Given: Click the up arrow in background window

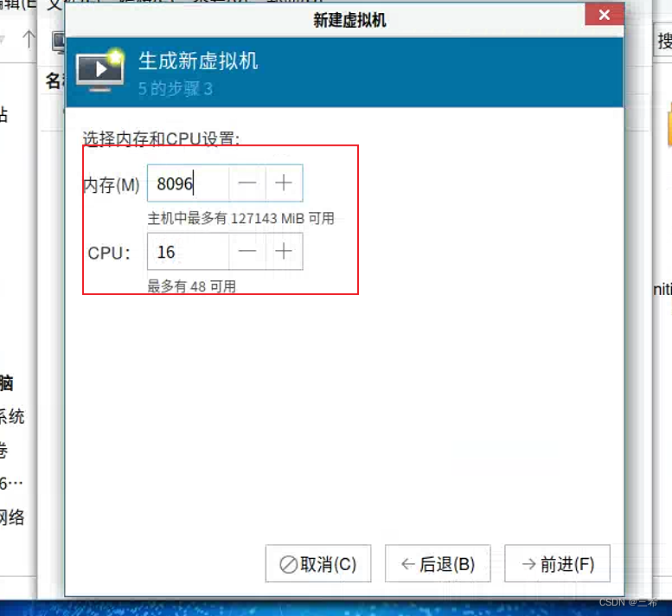Looking at the screenshot, I should pyautogui.click(x=29, y=39).
